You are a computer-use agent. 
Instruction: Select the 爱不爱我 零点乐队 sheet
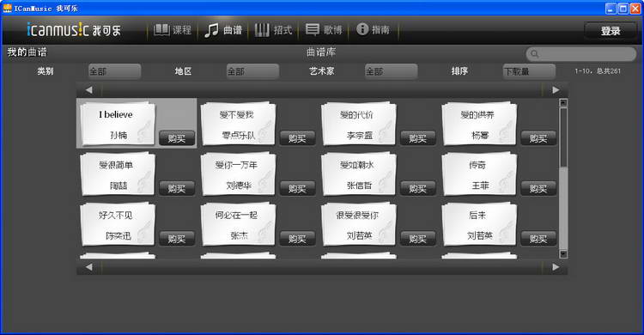tap(238, 124)
